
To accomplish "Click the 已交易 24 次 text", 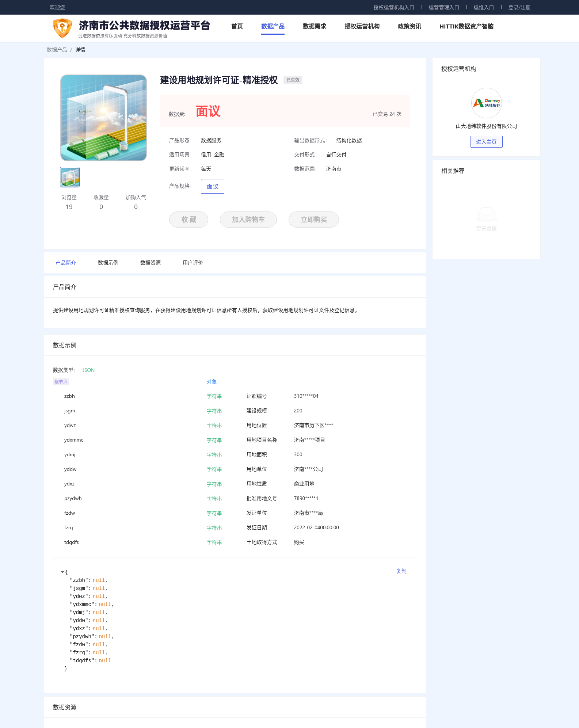I will click(387, 114).
